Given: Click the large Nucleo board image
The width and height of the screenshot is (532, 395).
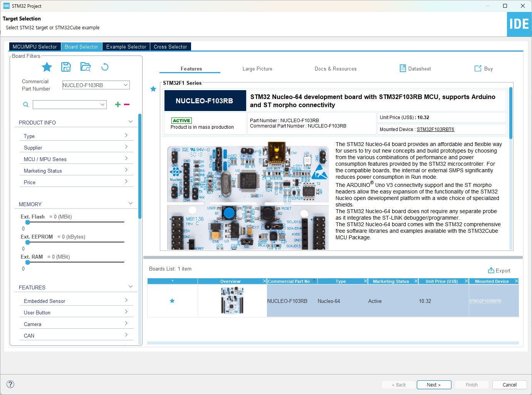Looking at the screenshot, I should 248,197.
